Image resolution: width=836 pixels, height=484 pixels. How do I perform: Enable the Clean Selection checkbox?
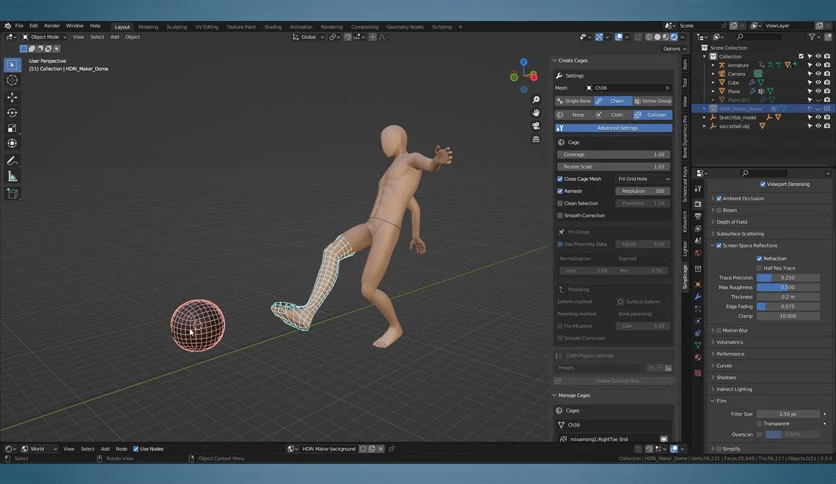[x=560, y=203]
